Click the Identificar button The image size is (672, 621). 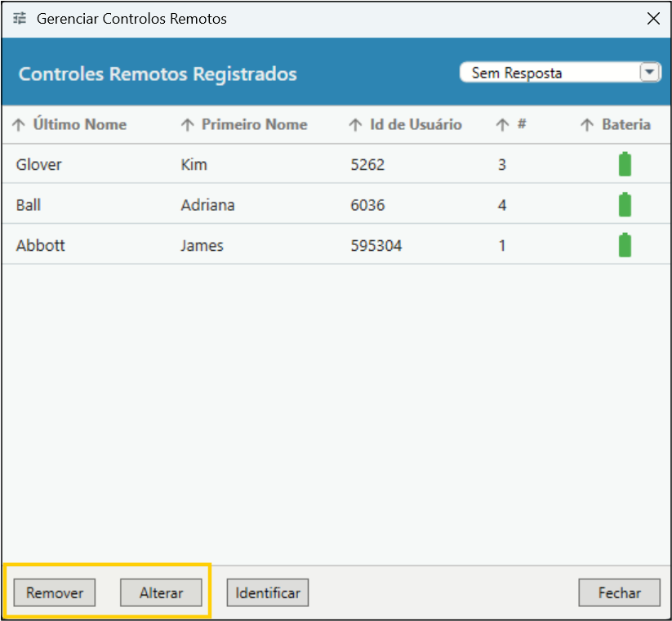point(268,593)
